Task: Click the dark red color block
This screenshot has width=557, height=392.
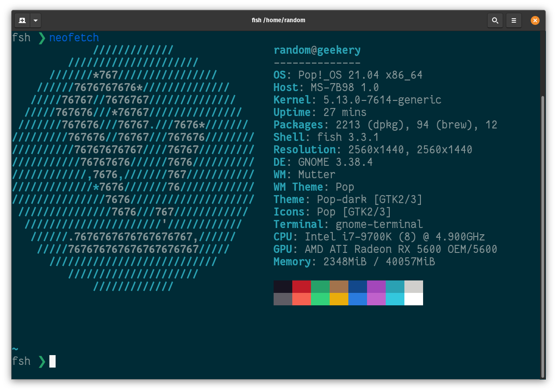Action: pos(302,287)
